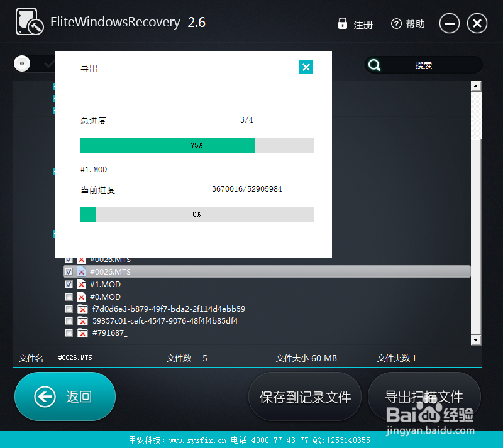Click the file icon of highlighted #0026.MTS

[x=82, y=271]
